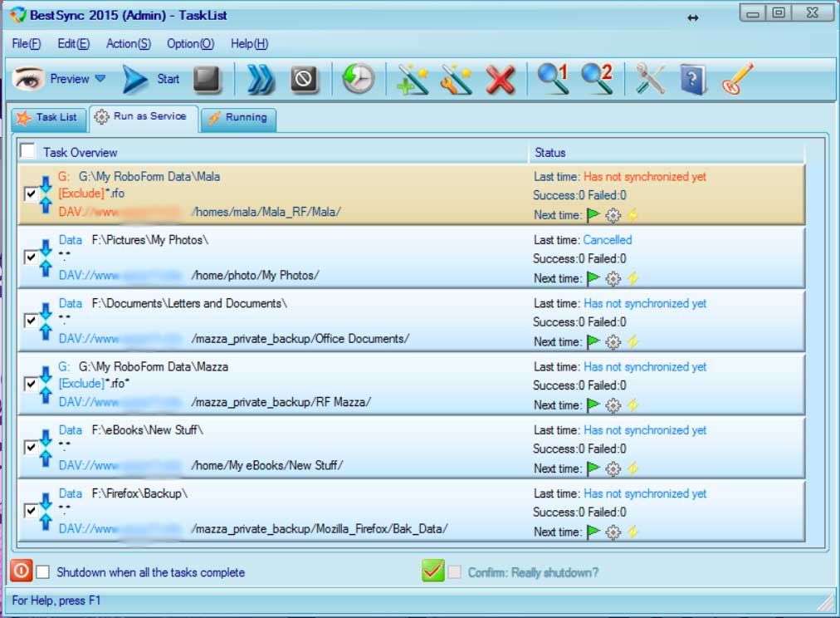Screen dimensions: 840x618
Task: Click service gear in Mala task row
Action: pyautogui.click(x=613, y=215)
